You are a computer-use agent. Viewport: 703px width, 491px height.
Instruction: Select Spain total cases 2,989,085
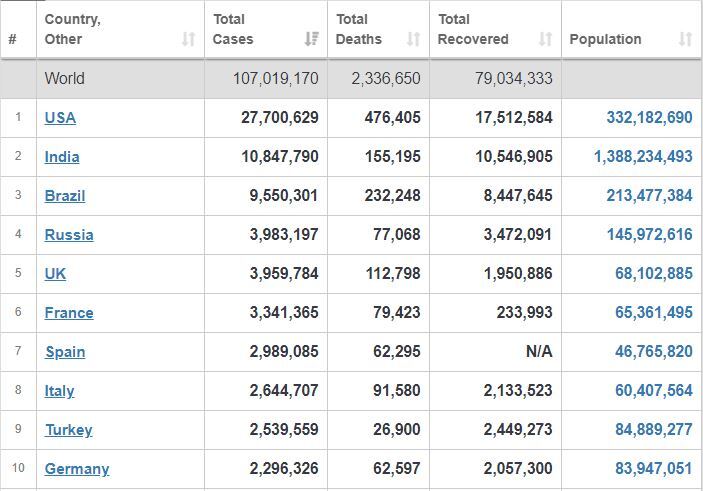click(284, 352)
